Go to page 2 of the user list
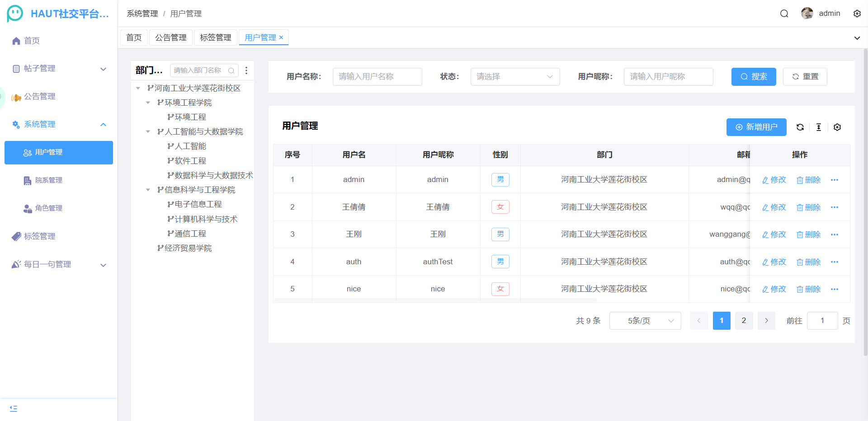This screenshot has width=868, height=421. click(744, 321)
